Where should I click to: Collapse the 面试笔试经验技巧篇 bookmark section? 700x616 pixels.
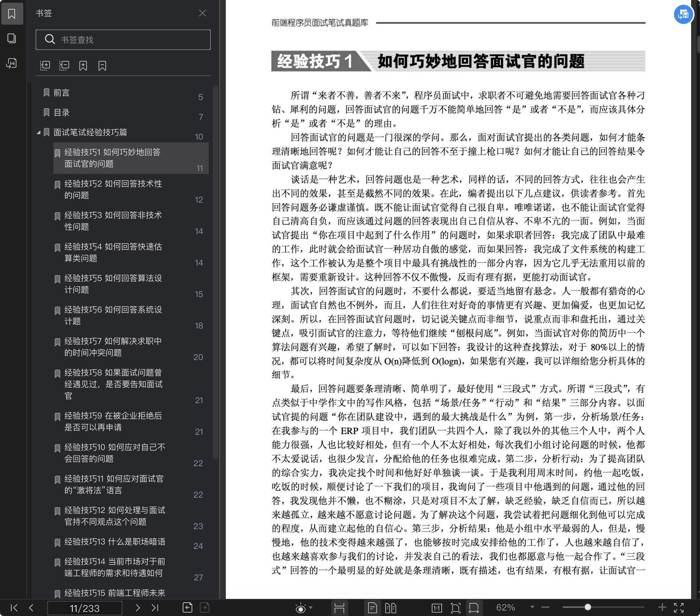pyautogui.click(x=39, y=132)
